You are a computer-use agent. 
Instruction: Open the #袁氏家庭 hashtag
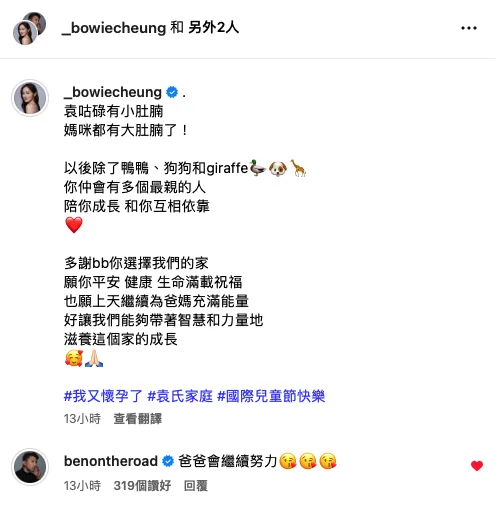tap(180, 396)
